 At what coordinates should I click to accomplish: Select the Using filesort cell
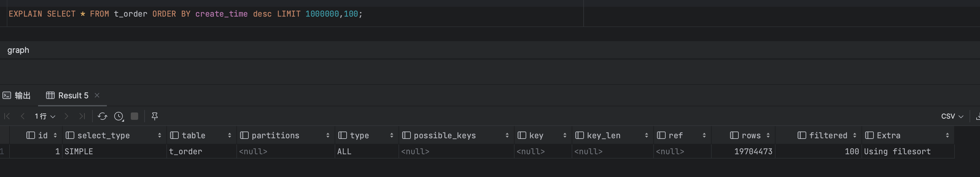pos(897,151)
